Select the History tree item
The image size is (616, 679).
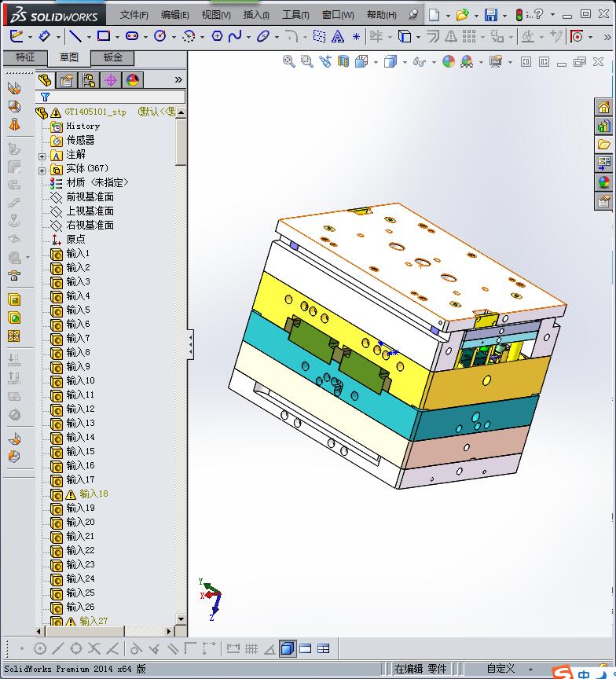pyautogui.click(x=83, y=126)
